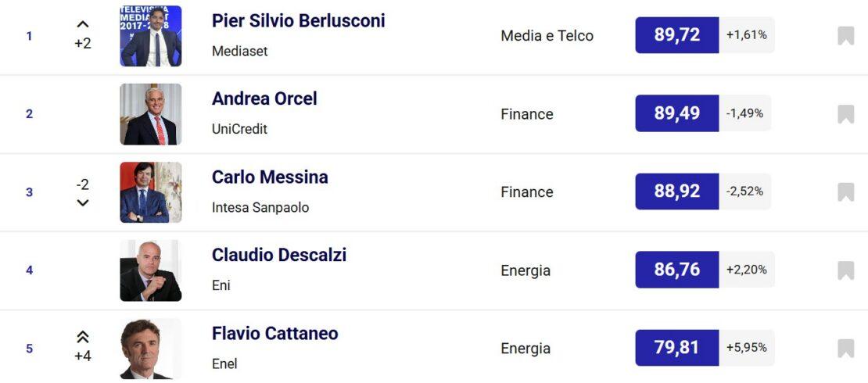Select the Carlo Messina name link
Image resolution: width=868 pixels, height=383 pixels.
point(270,177)
